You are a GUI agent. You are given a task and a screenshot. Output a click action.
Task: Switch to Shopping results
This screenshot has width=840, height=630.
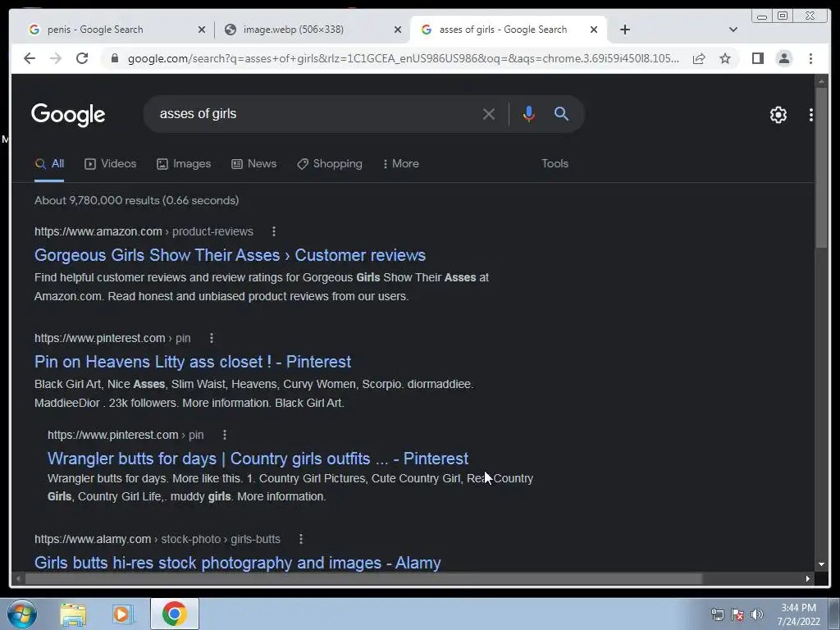click(x=330, y=164)
